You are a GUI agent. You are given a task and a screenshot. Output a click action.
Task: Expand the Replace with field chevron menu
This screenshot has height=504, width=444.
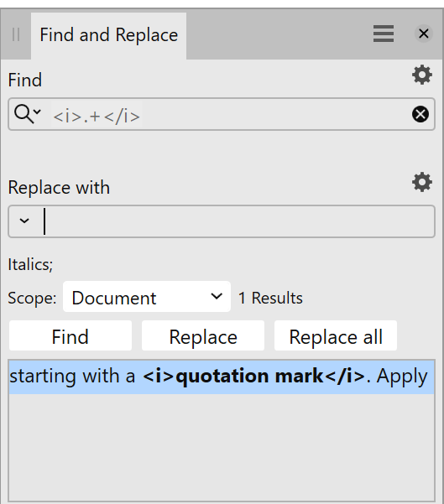[x=24, y=221]
